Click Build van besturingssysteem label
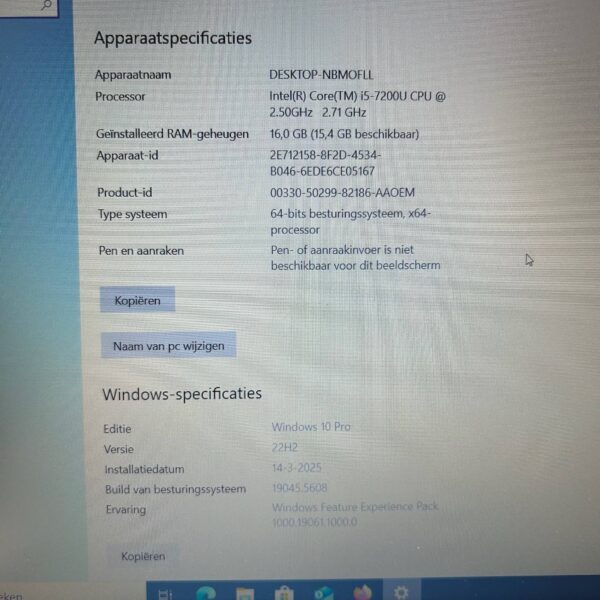Image resolution: width=600 pixels, height=600 pixels. coord(175,489)
